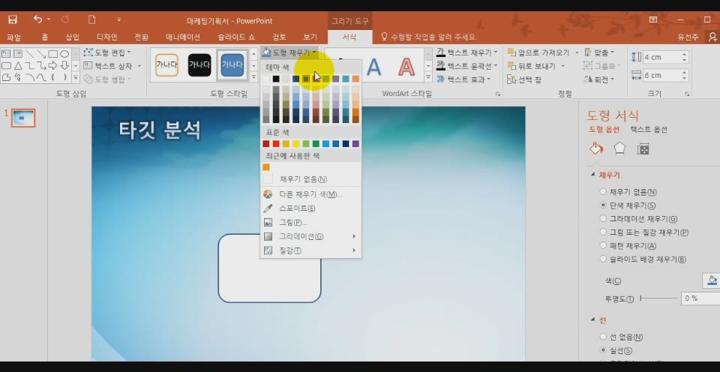
Task: Click the ribbon display options icon
Action: 653,20
